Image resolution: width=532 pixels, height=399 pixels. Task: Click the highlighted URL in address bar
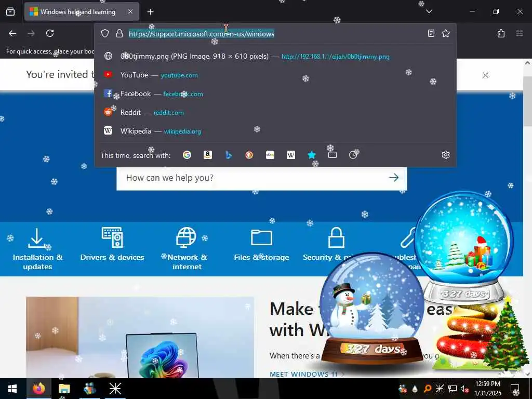tap(202, 34)
